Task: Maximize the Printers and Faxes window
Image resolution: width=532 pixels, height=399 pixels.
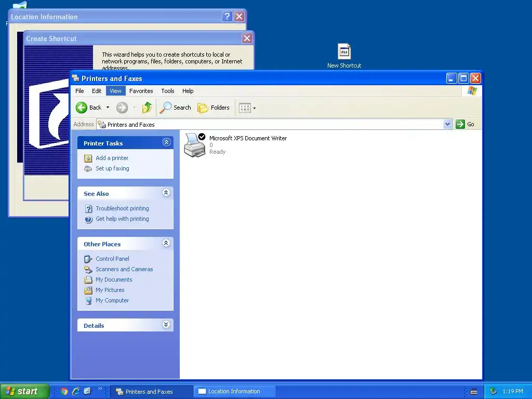Action: [463, 78]
